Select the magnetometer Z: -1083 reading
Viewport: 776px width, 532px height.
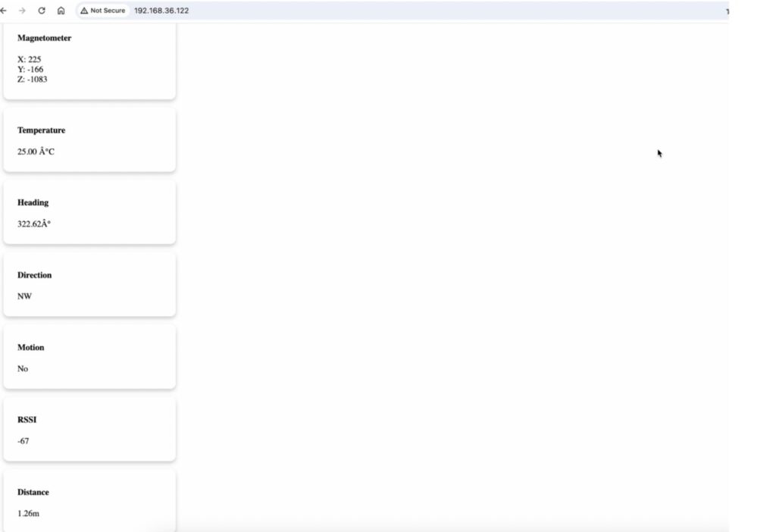(x=33, y=79)
